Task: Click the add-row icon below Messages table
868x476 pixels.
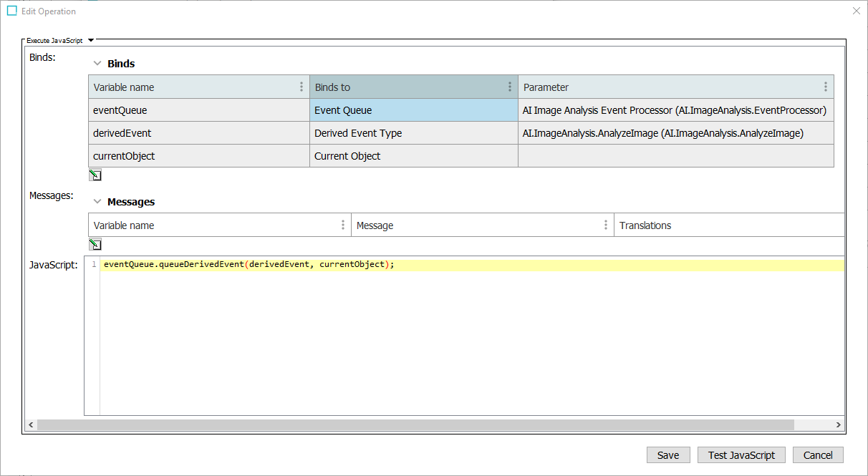Action: (95, 244)
